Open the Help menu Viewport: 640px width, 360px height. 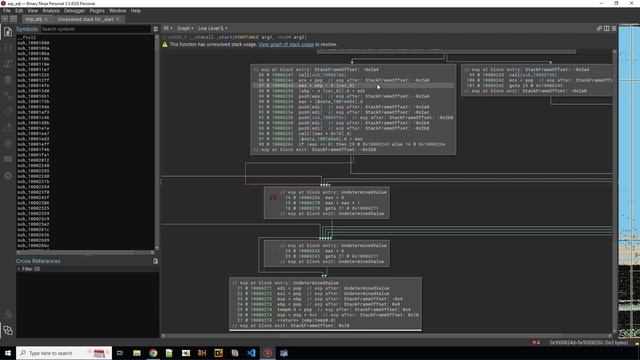click(136, 11)
